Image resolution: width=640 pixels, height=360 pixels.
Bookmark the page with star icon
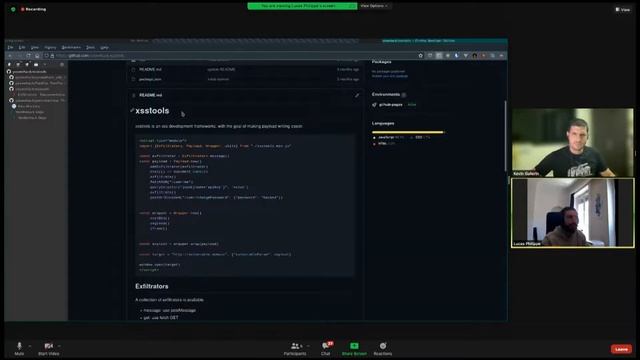point(420,56)
